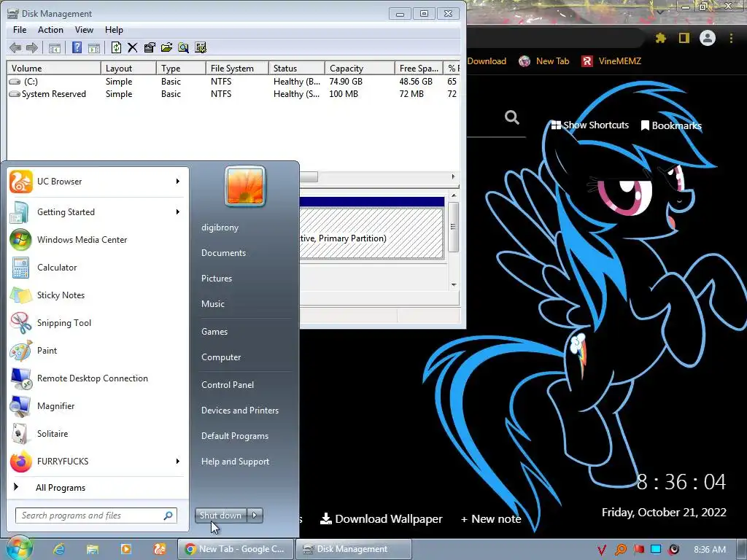The height and width of the screenshot is (560, 747).
Task: Click the search magnifier on the New Tab page
Action: (x=511, y=117)
